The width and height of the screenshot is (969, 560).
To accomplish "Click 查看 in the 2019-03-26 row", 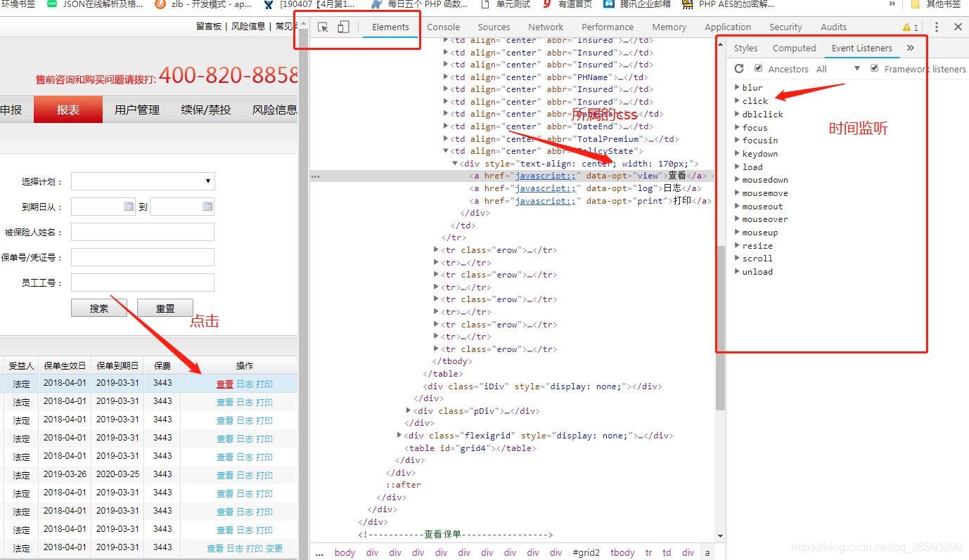I will (225, 475).
